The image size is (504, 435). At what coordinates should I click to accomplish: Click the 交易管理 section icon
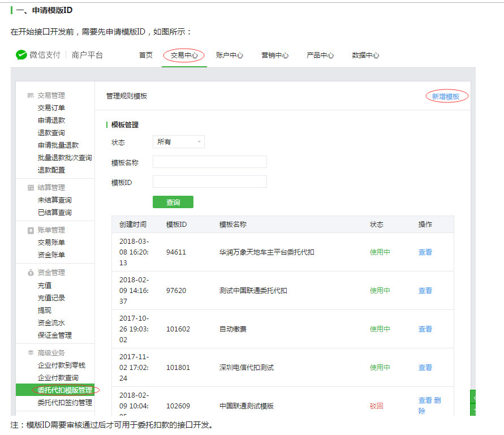[x=31, y=96]
